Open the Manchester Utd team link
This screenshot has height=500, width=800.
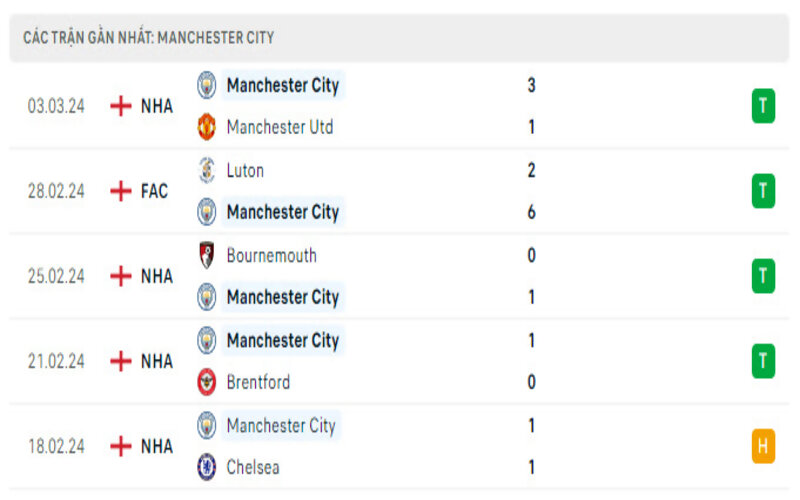pos(280,127)
